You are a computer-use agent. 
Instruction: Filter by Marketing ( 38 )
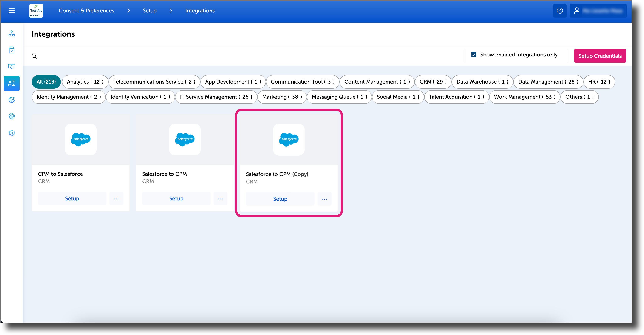coord(282,97)
